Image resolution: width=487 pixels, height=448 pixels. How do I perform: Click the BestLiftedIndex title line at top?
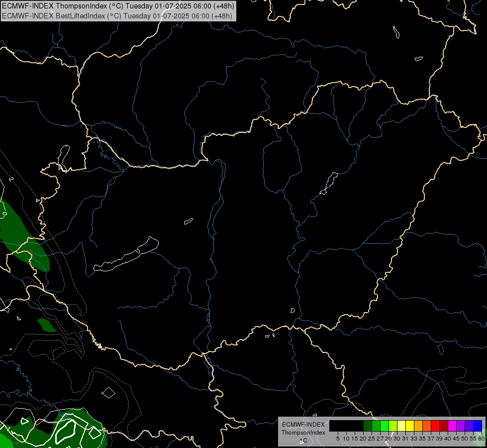pyautogui.click(x=117, y=15)
